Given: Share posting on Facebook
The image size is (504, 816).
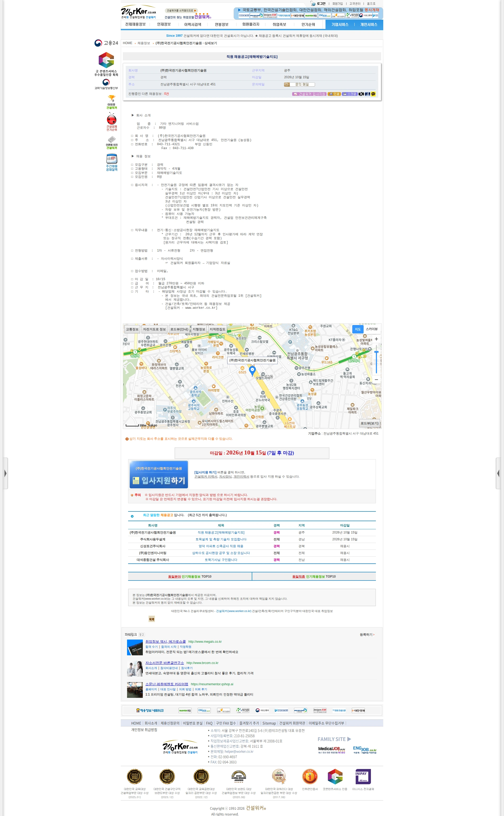Looking at the screenshot, I should click(x=367, y=94).
